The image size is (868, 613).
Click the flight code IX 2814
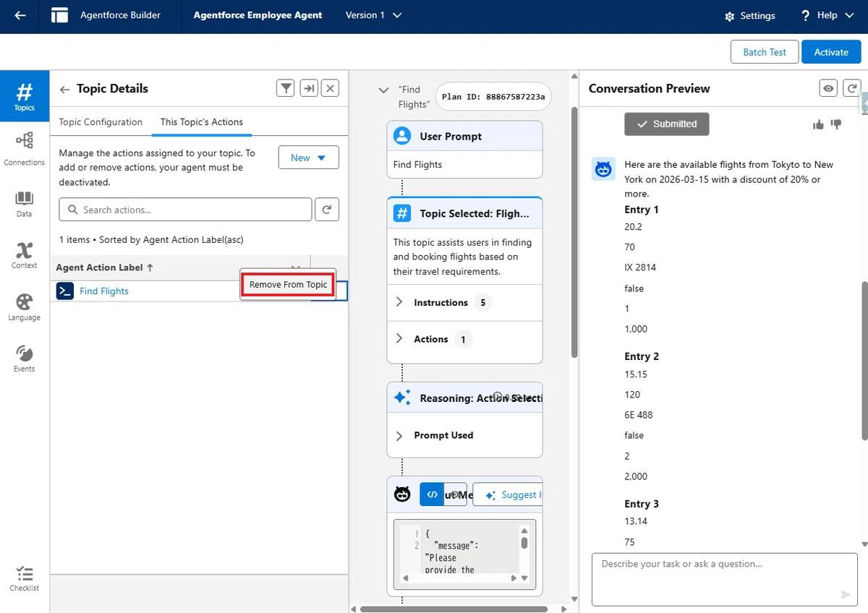pos(640,267)
